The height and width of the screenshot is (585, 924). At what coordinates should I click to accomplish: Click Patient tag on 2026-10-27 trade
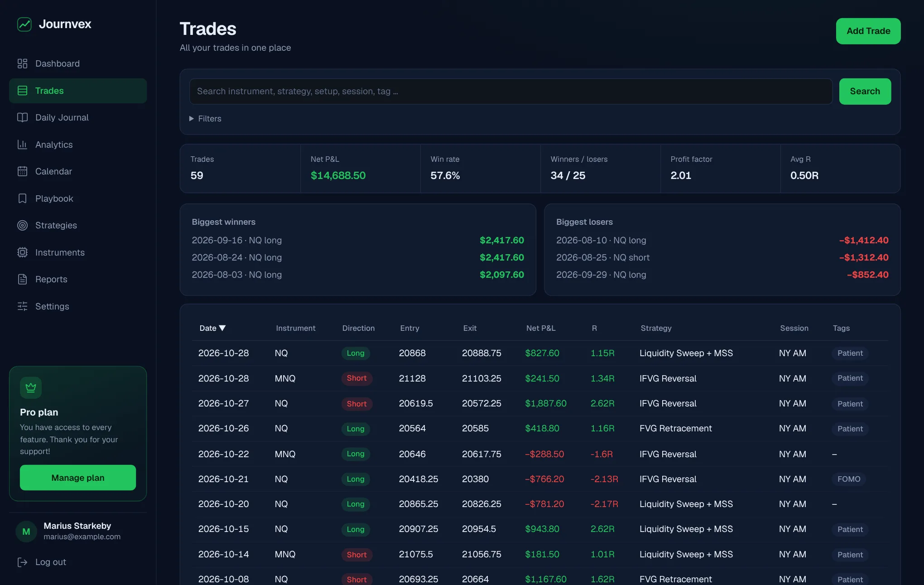(850, 404)
